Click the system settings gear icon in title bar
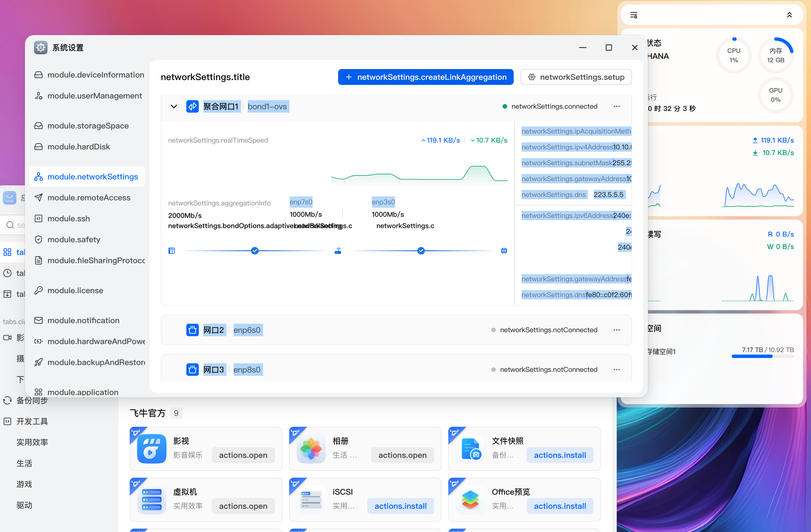 point(40,48)
